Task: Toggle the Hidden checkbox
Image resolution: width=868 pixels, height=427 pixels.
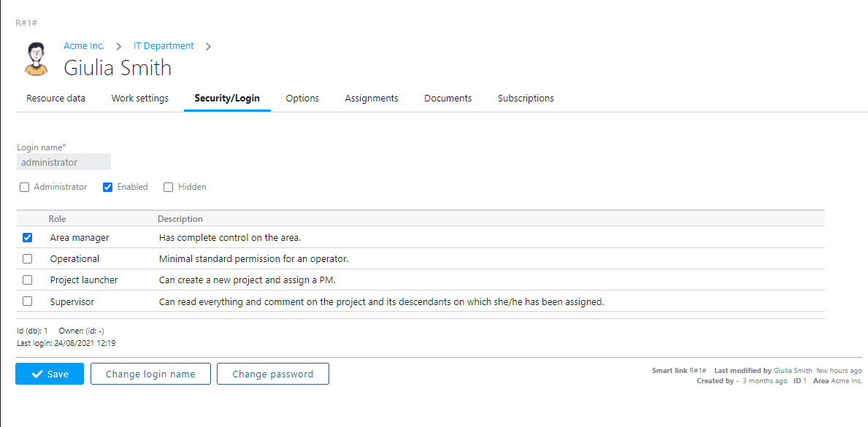Action: [169, 188]
